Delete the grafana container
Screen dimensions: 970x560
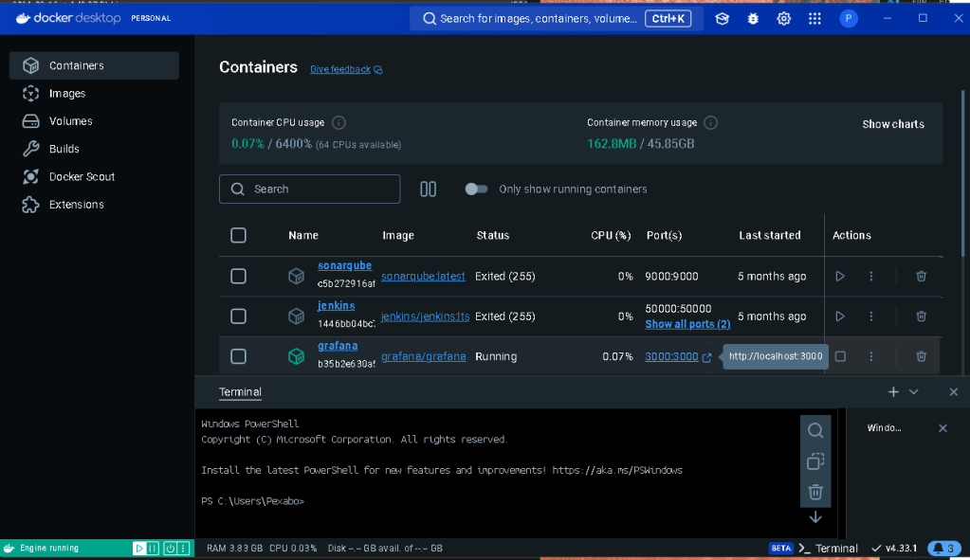point(921,356)
